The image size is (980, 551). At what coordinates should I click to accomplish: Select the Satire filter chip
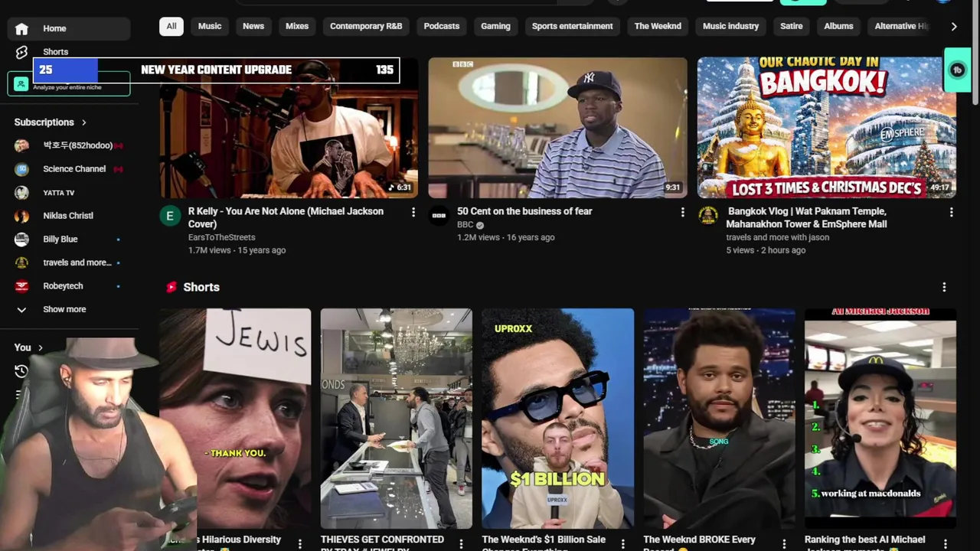point(791,26)
